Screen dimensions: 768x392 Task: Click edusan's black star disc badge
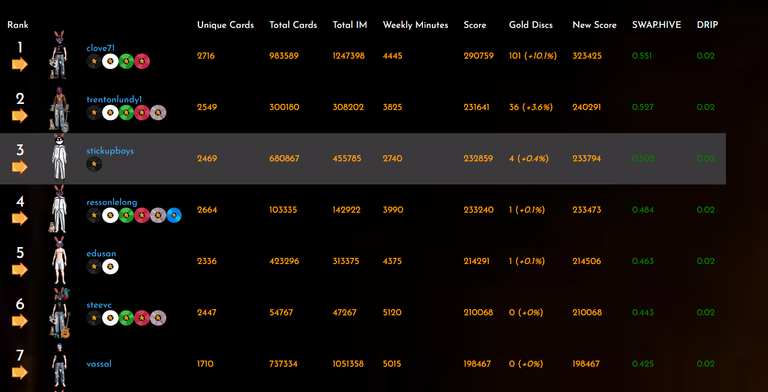(x=94, y=267)
